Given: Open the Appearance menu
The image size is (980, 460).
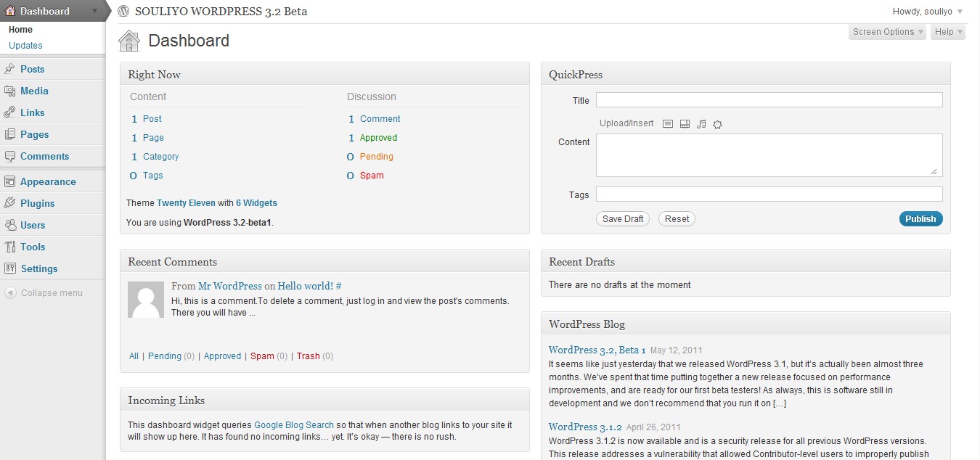Looking at the screenshot, I should coord(48,181).
